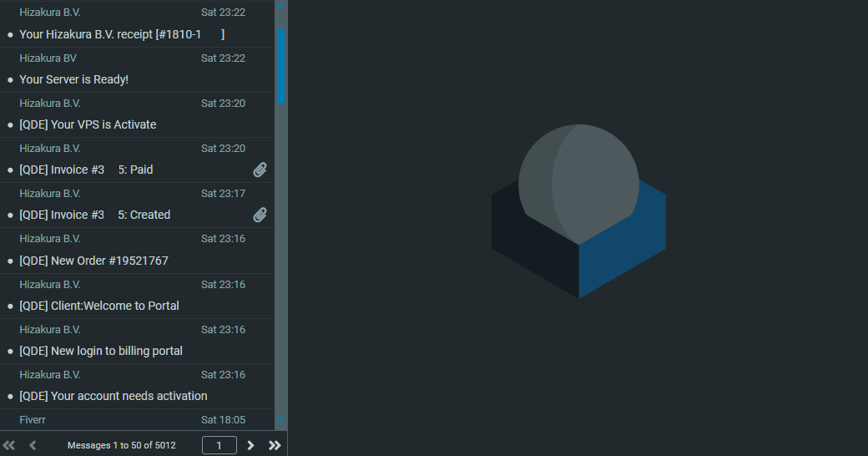This screenshot has width=868, height=456.
Task: Open the Hizakura B.V. receipt email
Action: (x=121, y=34)
